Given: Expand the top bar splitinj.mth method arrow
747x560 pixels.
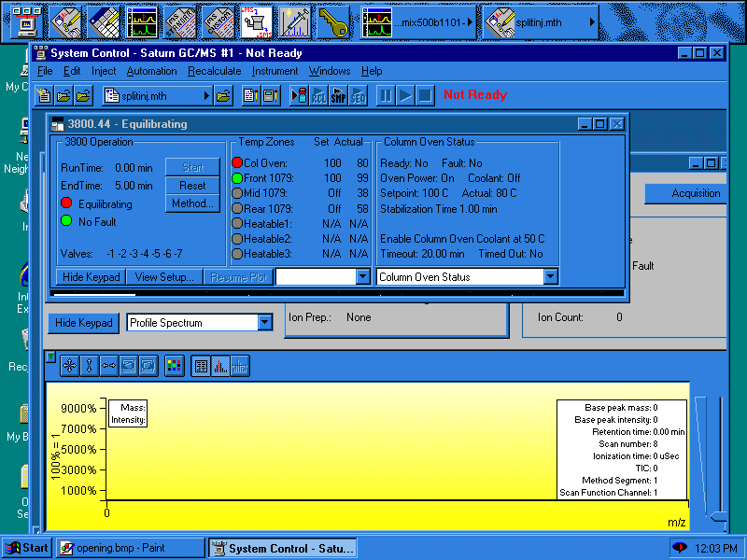Looking at the screenshot, I should [592, 22].
